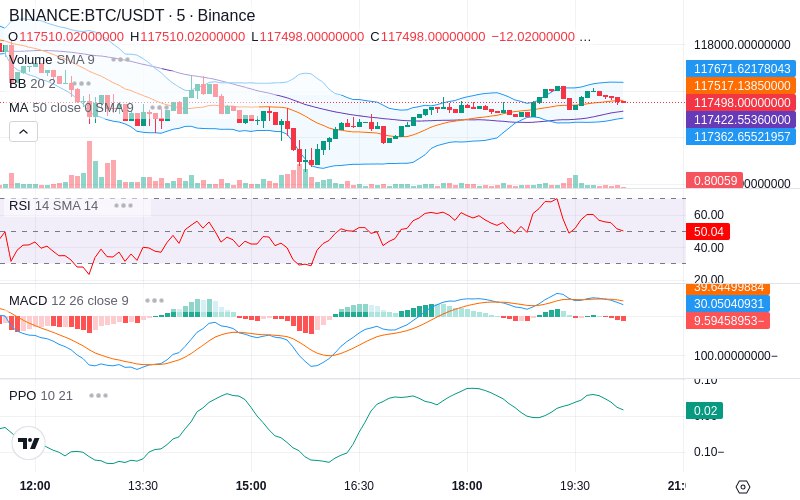Select the PPO 10 21 label
Viewport: 800px width, 500px height.
[41, 395]
